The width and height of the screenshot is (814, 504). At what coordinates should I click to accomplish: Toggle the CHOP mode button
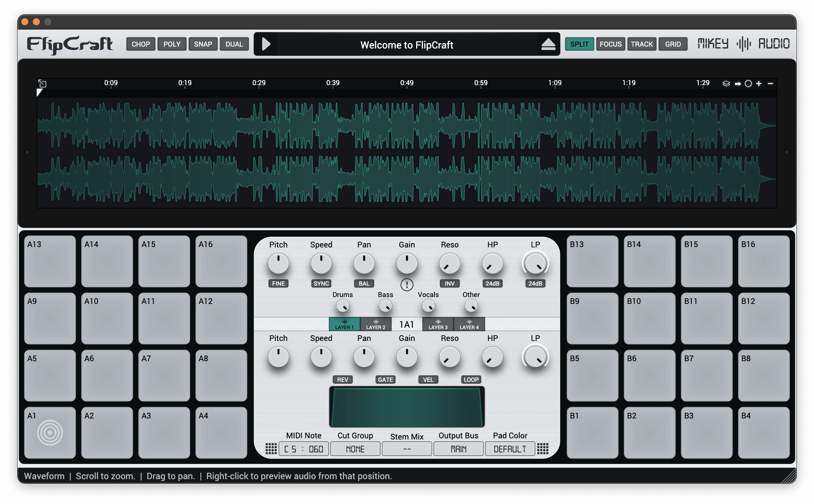click(x=141, y=44)
